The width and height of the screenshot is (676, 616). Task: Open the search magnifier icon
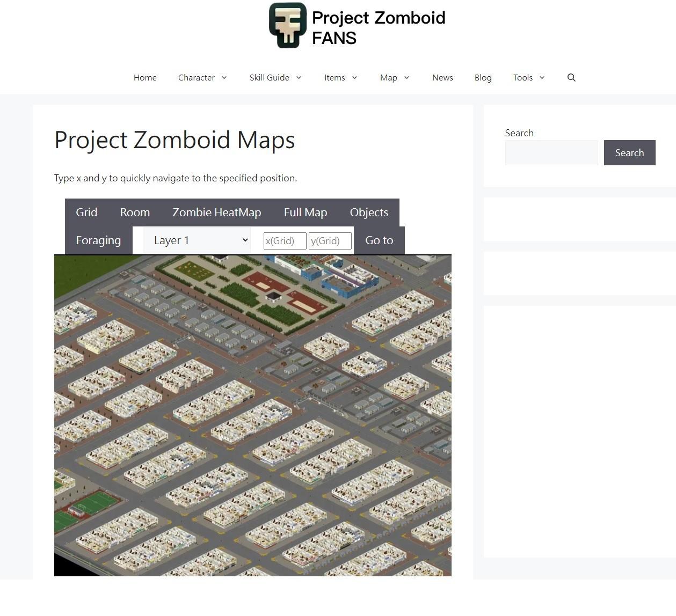click(x=571, y=77)
